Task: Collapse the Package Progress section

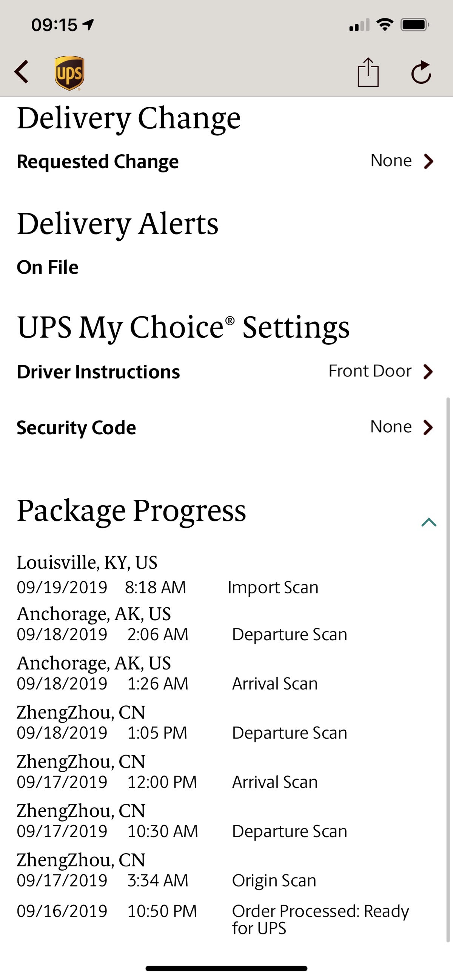Action: (x=428, y=522)
